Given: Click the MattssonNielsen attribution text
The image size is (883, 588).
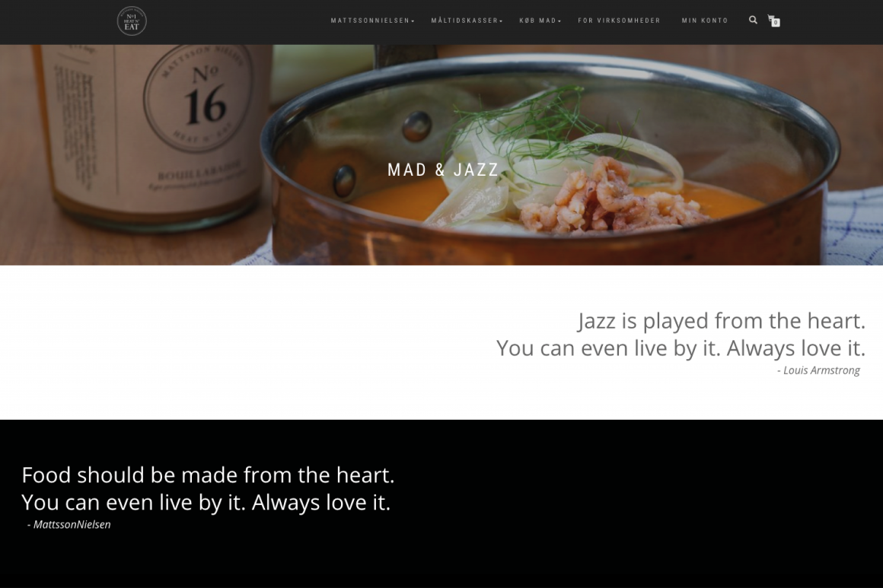Looking at the screenshot, I should (x=69, y=524).
